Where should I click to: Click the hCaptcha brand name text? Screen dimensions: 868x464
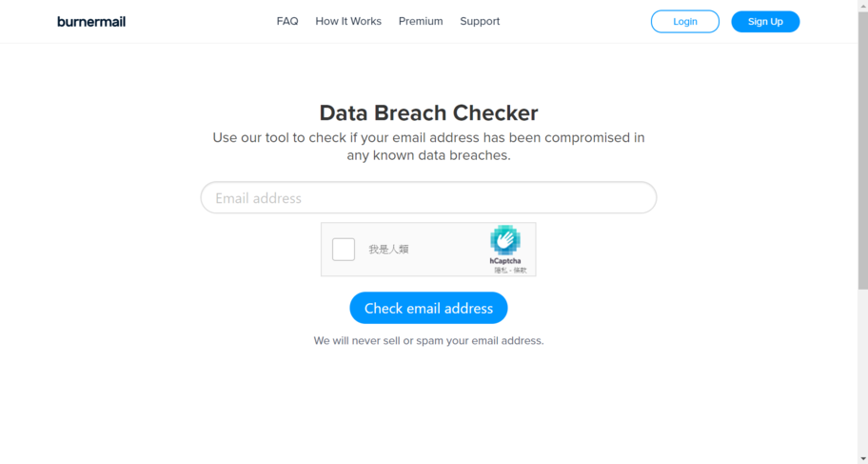click(x=504, y=261)
